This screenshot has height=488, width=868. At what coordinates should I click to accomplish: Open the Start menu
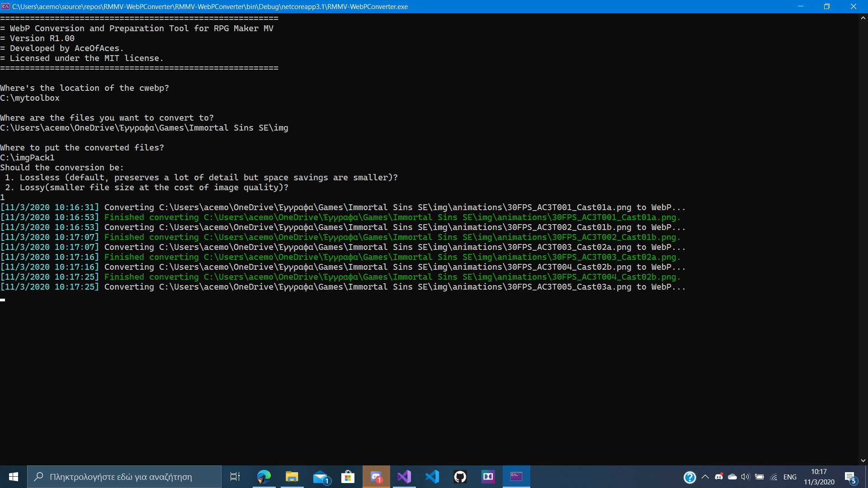click(13, 477)
